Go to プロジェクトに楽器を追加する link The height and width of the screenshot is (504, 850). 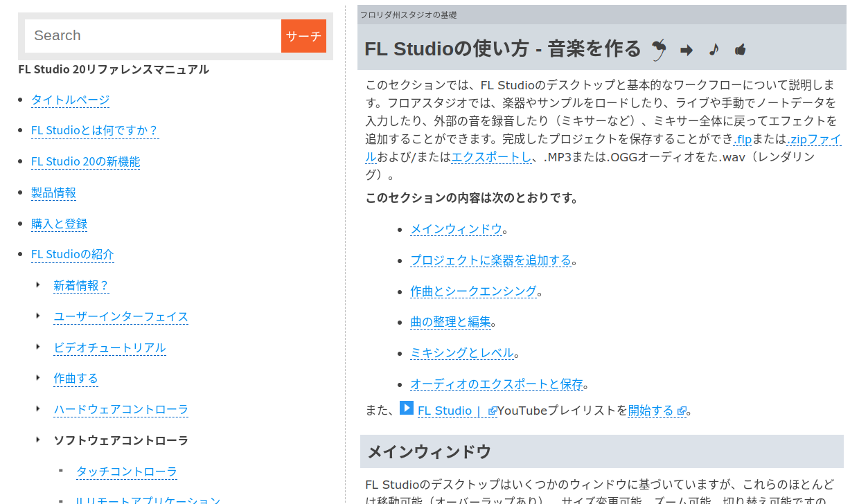click(x=490, y=260)
